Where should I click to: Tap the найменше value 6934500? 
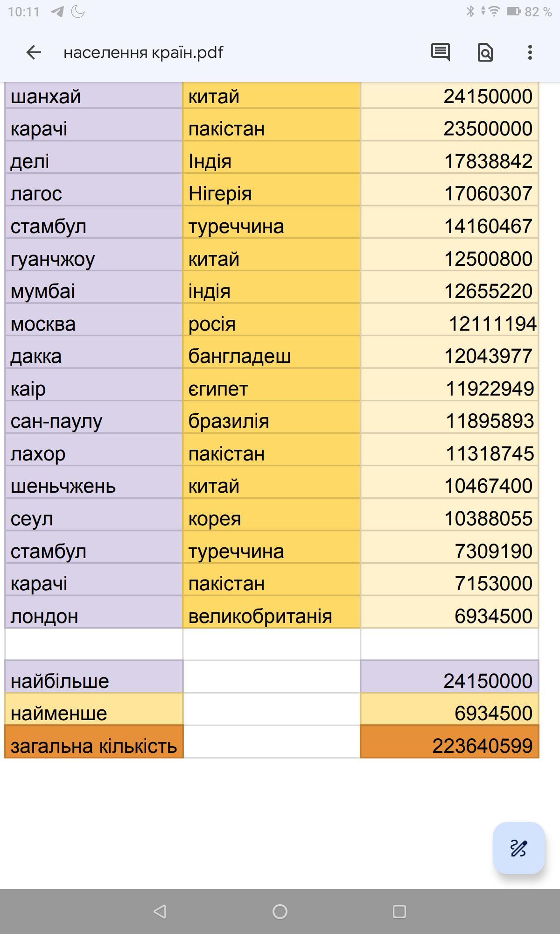449,713
